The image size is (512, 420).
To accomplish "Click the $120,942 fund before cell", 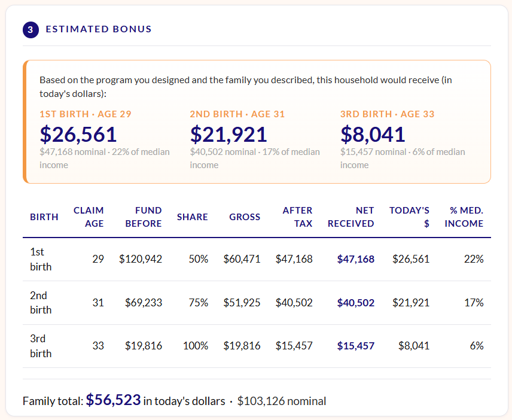I will (x=141, y=259).
